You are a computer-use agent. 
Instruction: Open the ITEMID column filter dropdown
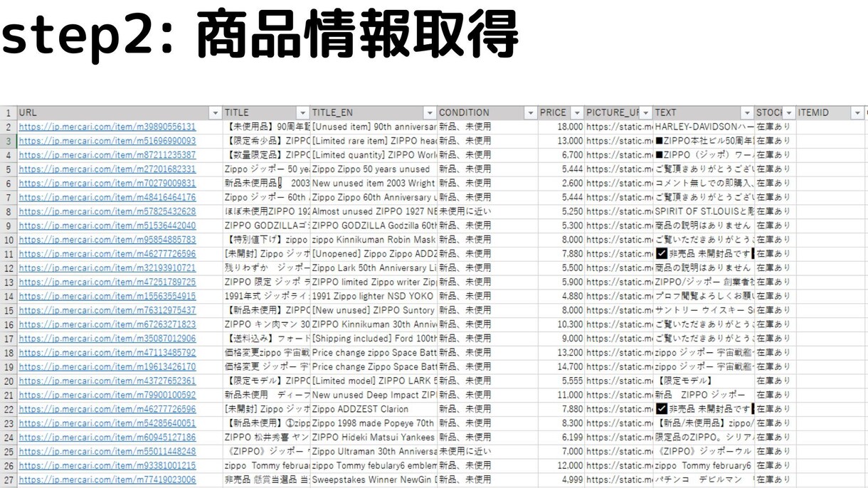(x=856, y=113)
